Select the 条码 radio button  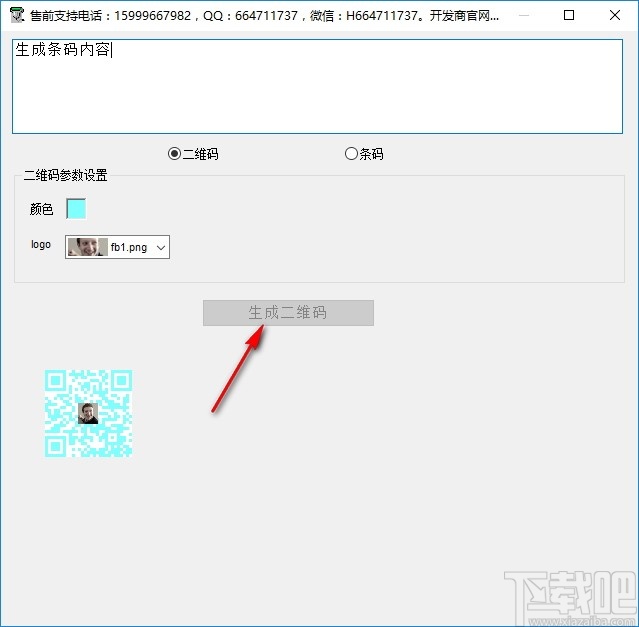[x=364, y=154]
